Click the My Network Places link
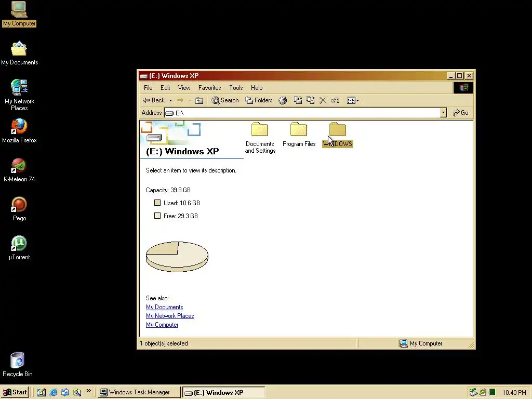The width and height of the screenshot is (532, 399). point(170,316)
